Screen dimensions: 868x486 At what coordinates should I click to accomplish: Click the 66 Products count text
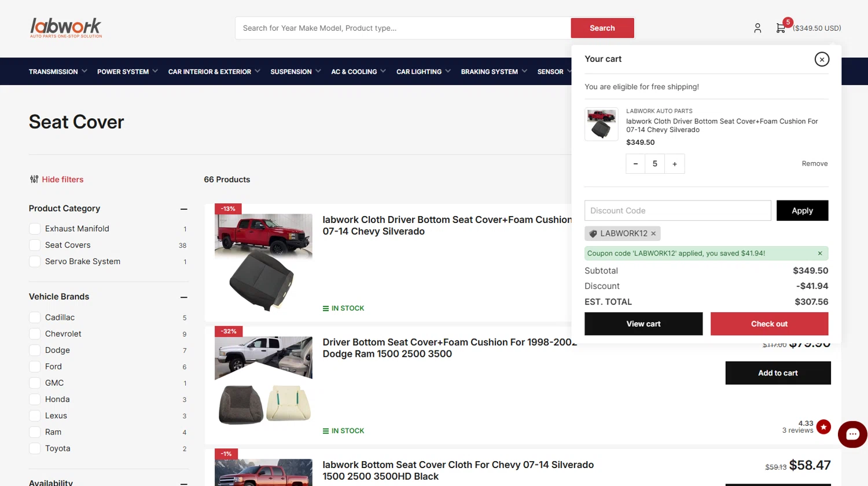tap(227, 180)
